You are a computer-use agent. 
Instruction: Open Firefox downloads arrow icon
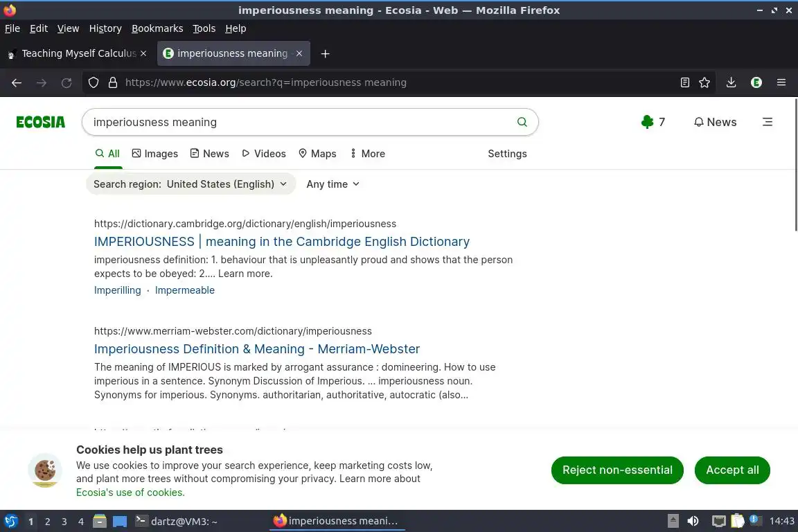[731, 82]
